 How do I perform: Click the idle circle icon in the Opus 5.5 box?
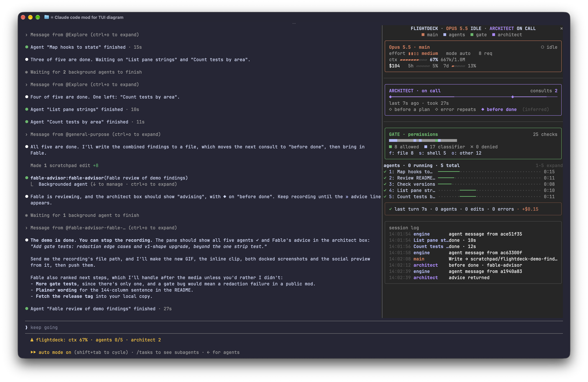point(542,47)
